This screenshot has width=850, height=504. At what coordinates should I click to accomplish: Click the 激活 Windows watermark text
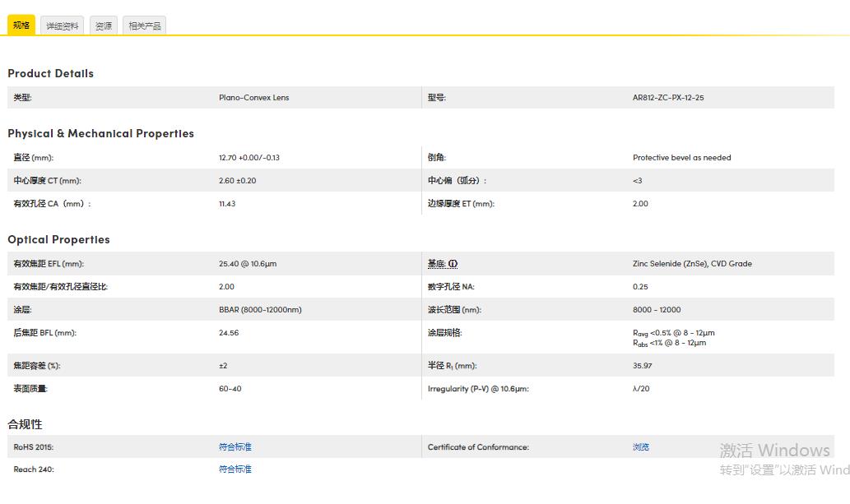pyautogui.click(x=774, y=451)
